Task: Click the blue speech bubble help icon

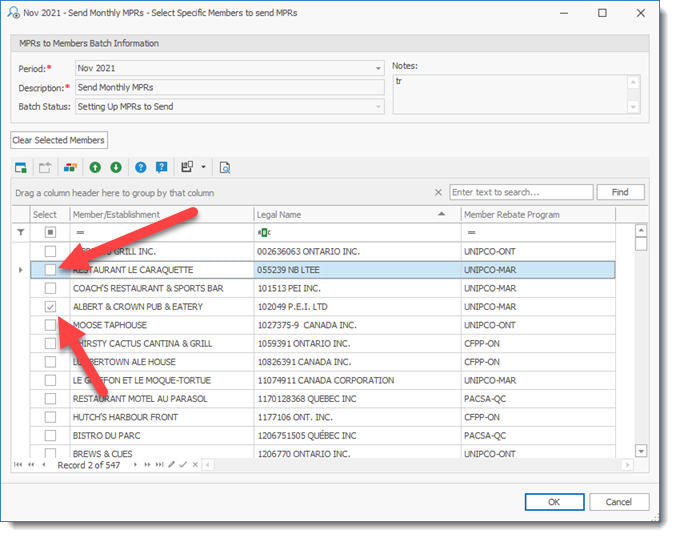Action: pyautogui.click(x=161, y=167)
